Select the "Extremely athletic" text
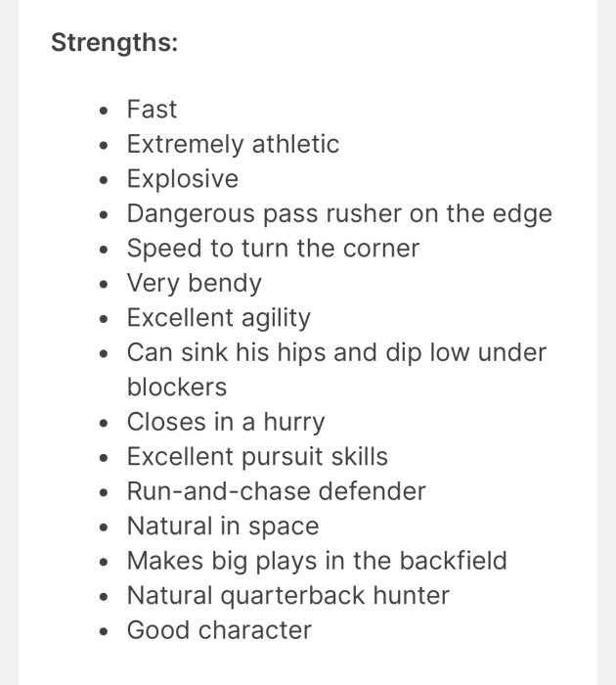The width and height of the screenshot is (616, 685). tap(233, 144)
